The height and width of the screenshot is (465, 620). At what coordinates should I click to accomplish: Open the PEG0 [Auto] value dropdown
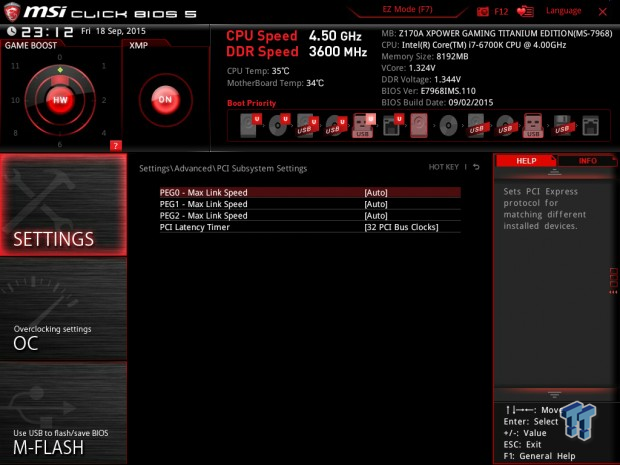pos(376,193)
